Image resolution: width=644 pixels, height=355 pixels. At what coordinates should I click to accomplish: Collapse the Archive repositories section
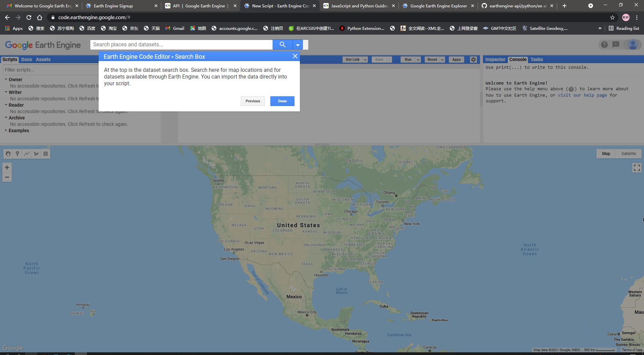[6, 118]
